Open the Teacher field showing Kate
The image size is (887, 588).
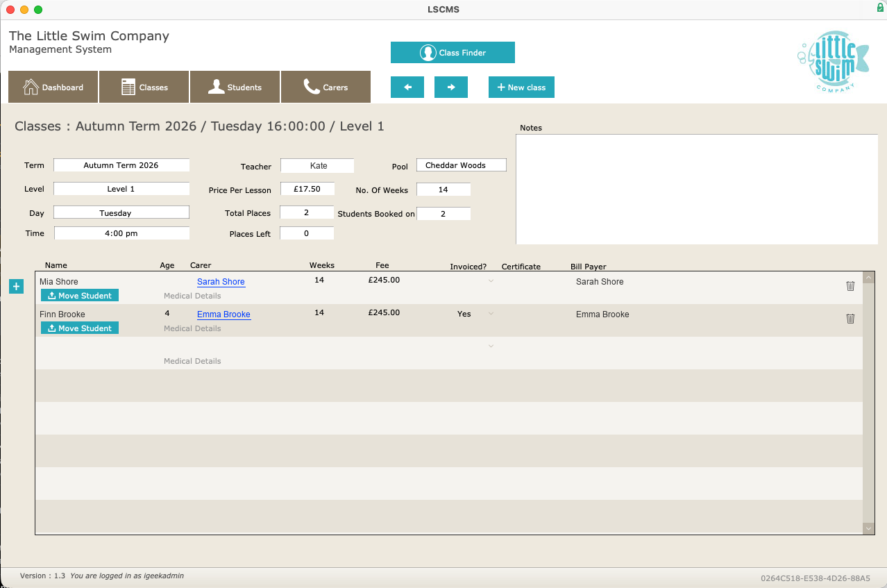click(x=317, y=165)
